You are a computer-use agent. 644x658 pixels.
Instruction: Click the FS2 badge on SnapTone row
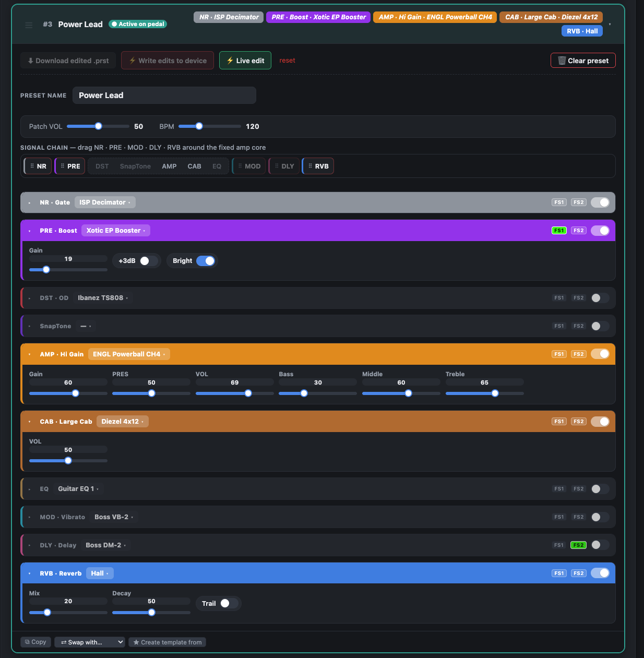click(578, 326)
